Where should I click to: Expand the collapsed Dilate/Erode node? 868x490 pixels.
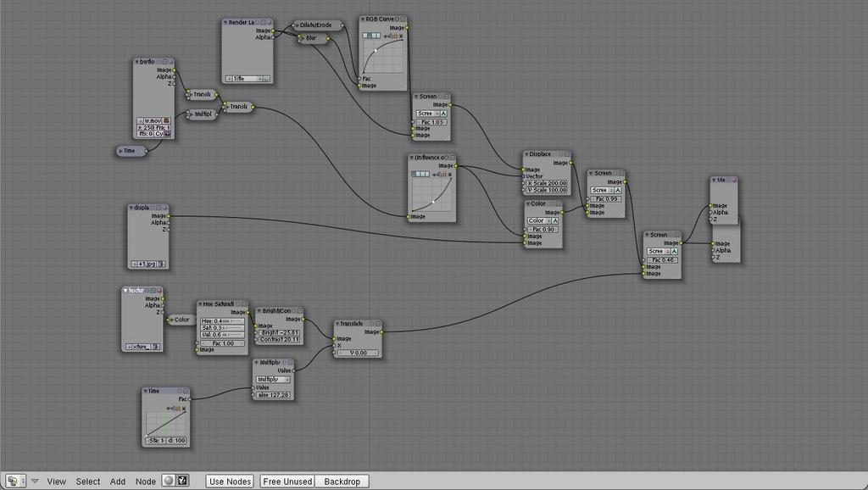297,25
